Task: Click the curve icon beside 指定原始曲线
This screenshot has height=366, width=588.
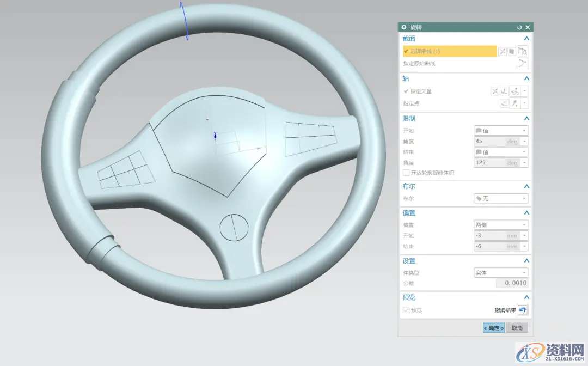Action: coord(522,64)
